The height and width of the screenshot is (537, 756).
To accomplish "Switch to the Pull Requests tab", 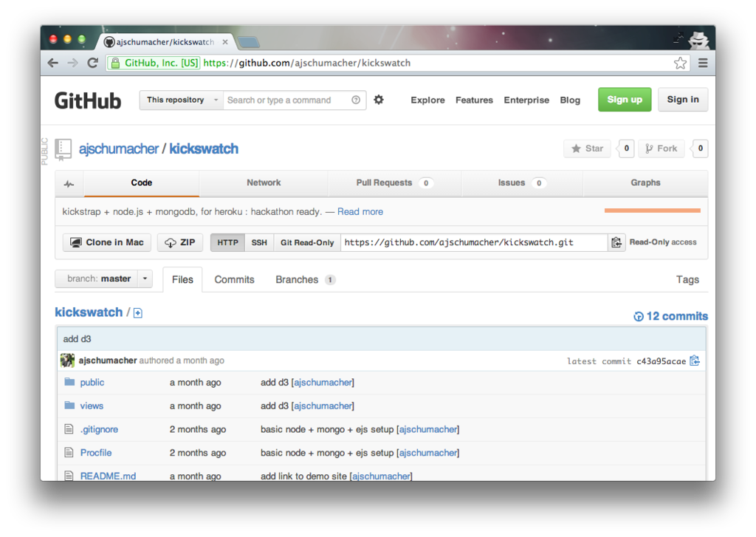I will [x=394, y=183].
